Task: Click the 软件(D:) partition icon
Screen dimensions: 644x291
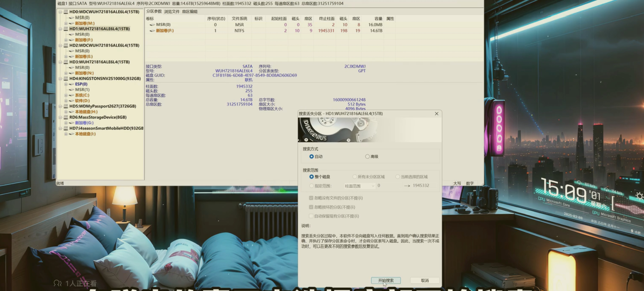Action: pyautogui.click(x=72, y=100)
